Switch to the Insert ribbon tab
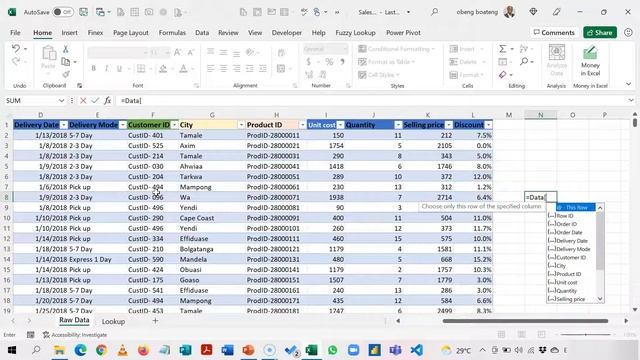This screenshot has height=360, width=640. click(69, 33)
